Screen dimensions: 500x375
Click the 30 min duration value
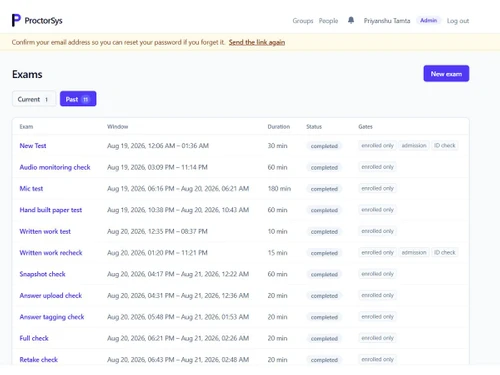(277, 146)
